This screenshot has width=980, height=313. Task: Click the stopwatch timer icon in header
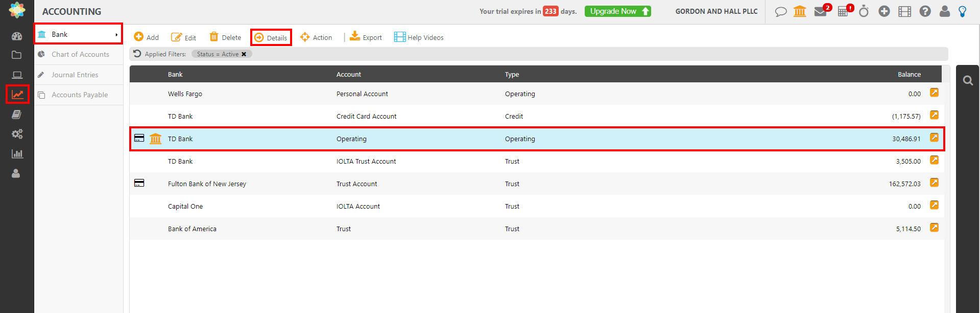tap(864, 11)
